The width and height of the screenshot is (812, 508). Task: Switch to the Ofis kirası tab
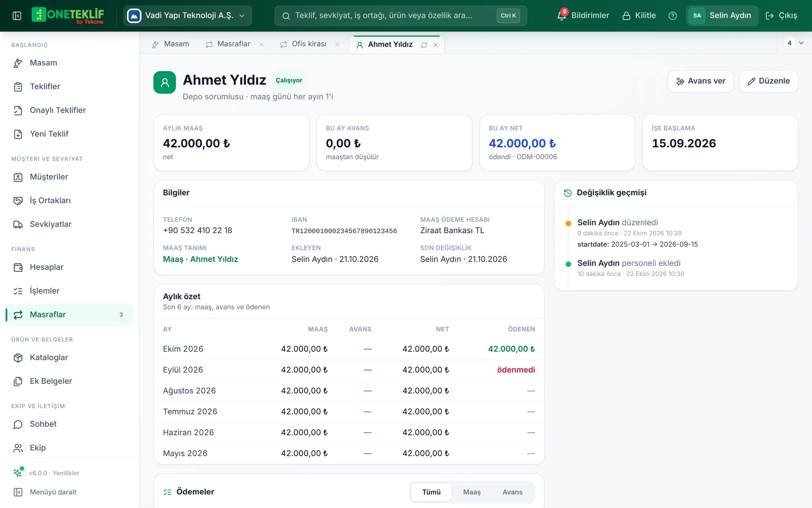303,44
